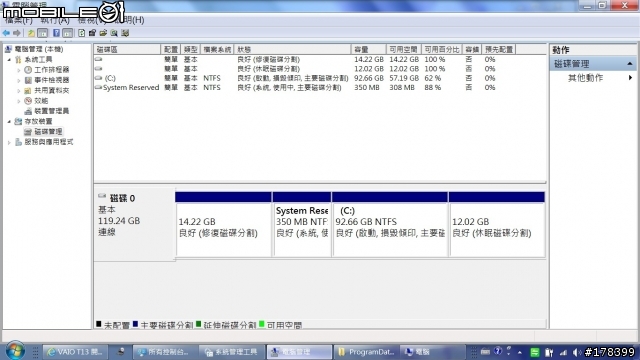This screenshot has height=360, width=640.
Task: Sort by 容量 column header
Action: 369,49
